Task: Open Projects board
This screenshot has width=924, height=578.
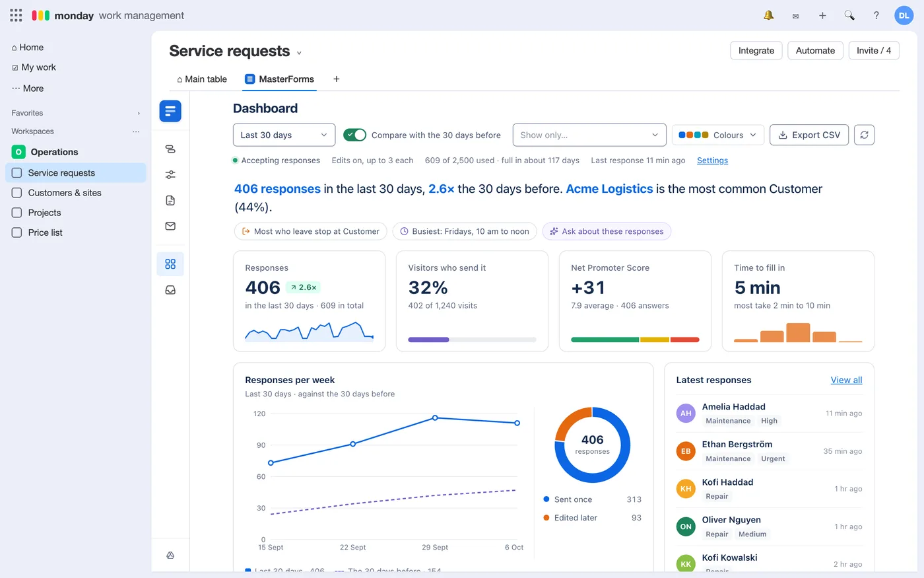Action: coord(76,213)
